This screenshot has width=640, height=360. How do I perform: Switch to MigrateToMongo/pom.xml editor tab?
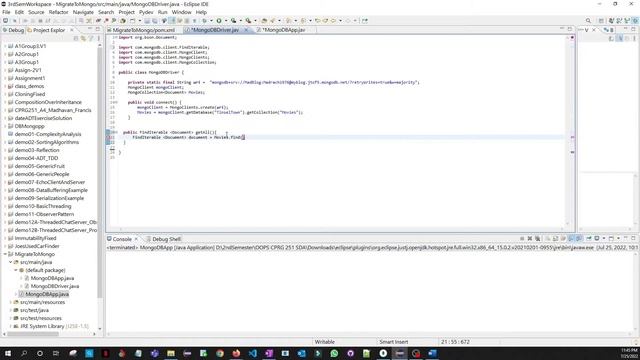143,30
